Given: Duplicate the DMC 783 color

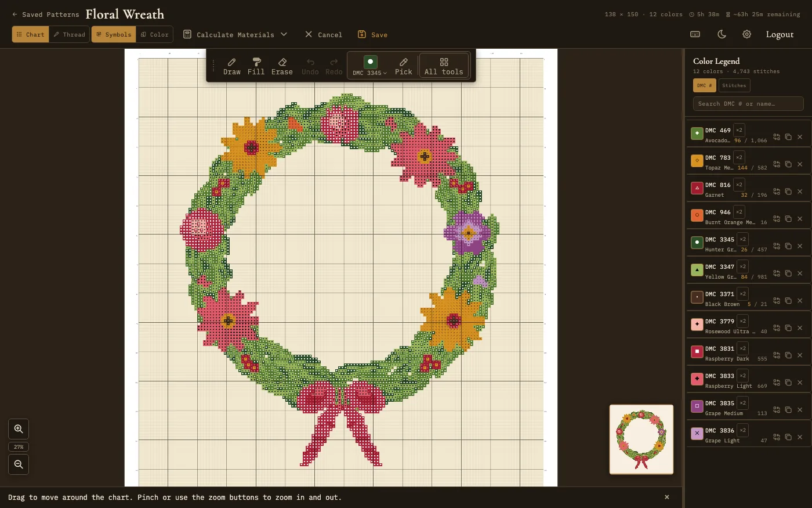Looking at the screenshot, I should tap(788, 164).
